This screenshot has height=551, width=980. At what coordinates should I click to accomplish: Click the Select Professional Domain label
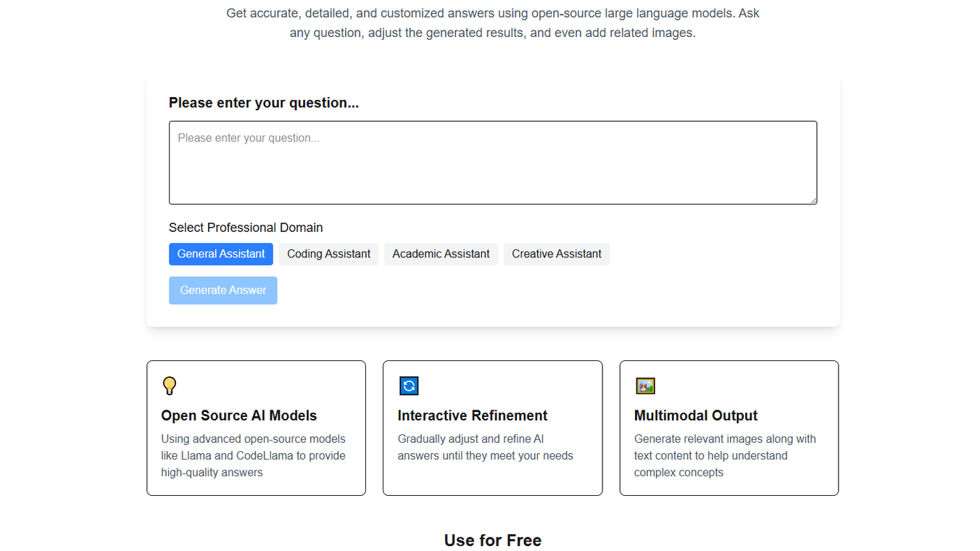(x=246, y=228)
